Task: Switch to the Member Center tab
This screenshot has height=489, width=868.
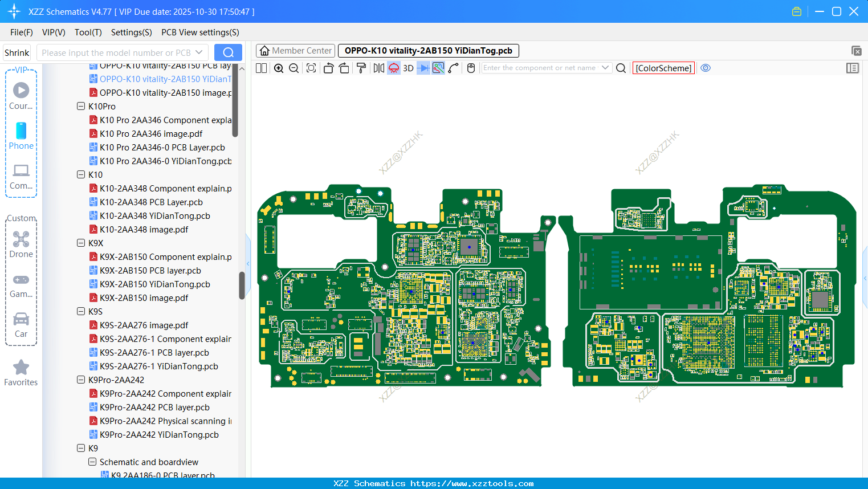Action: (296, 51)
